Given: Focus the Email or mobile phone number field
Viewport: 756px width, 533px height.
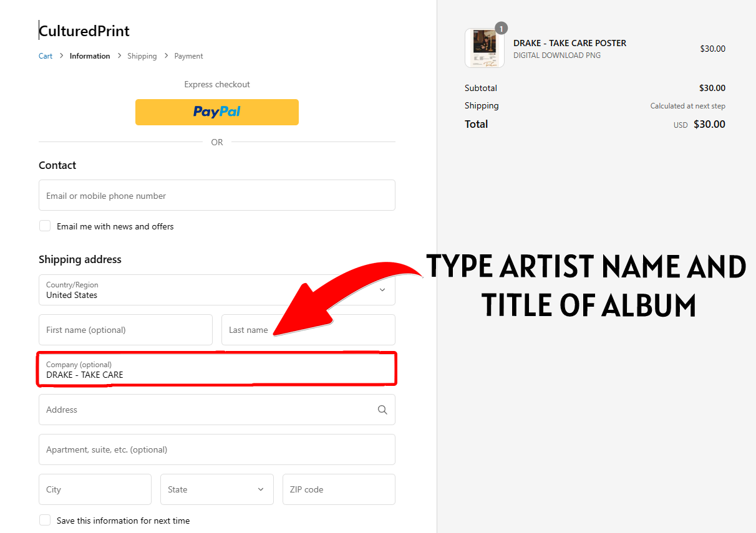Looking at the screenshot, I should click(x=216, y=196).
